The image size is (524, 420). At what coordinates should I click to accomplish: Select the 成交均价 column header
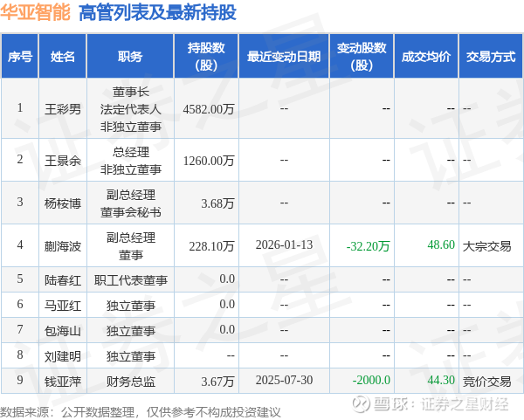(426, 56)
